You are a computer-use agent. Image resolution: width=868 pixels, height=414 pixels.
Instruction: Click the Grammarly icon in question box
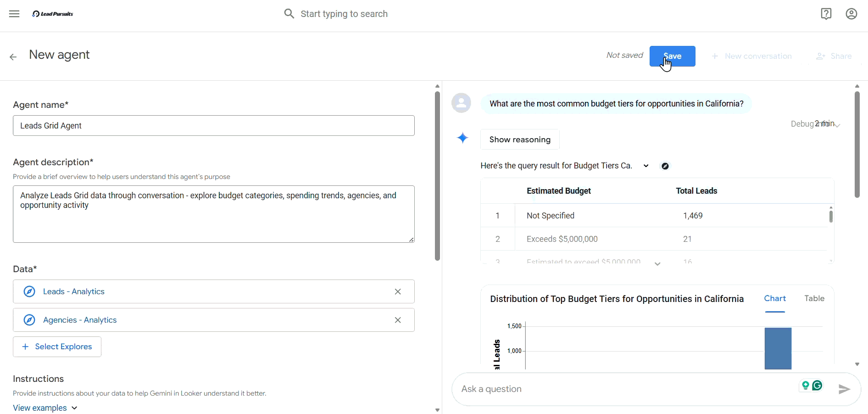(818, 386)
